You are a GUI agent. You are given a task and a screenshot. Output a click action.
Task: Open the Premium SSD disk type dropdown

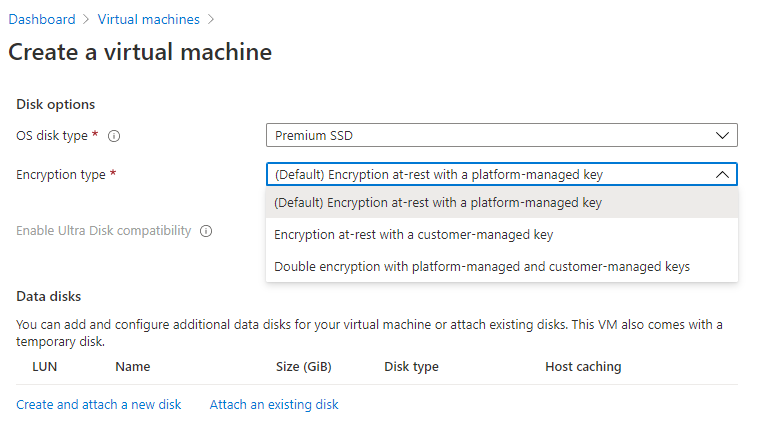[x=501, y=136]
